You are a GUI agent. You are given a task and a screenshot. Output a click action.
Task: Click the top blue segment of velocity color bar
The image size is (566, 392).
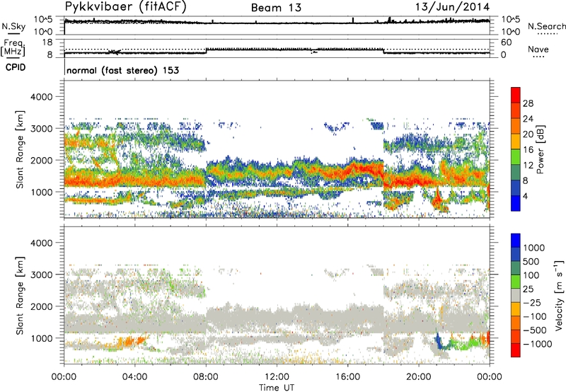[x=516, y=241]
